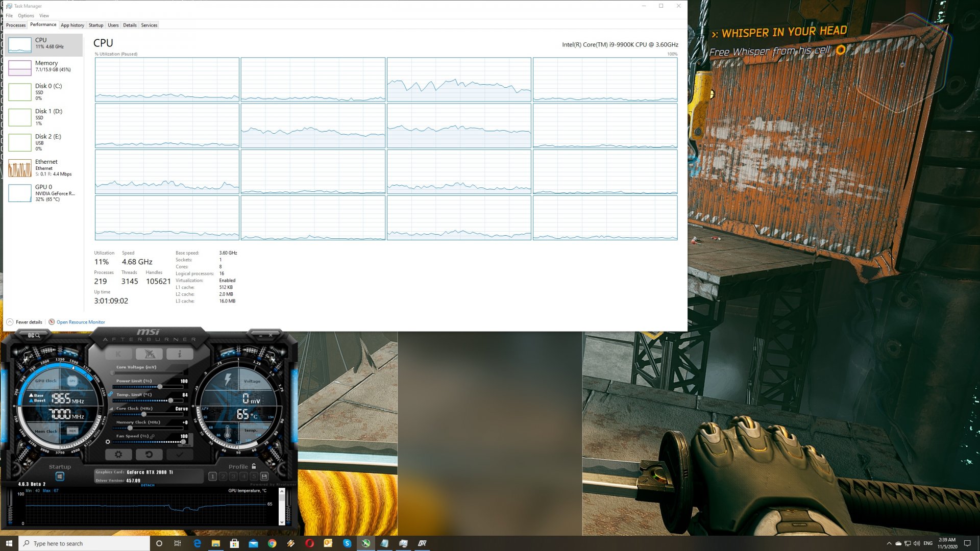
Task: Click the save profile floppy icon
Action: 264,476
